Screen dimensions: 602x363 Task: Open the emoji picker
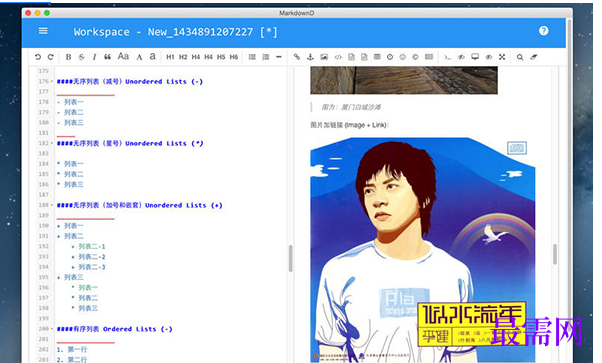pyautogui.click(x=402, y=57)
